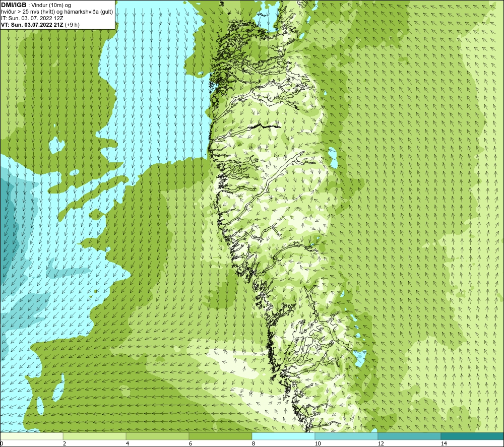Click the scale label '6'
Viewport: 504px width, 447px height.
[x=191, y=443]
